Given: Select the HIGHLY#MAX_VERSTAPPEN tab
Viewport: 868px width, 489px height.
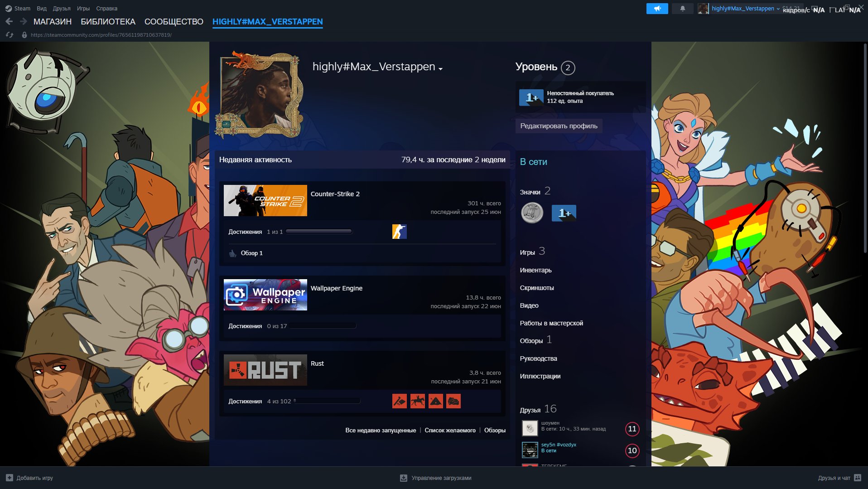Looking at the screenshot, I should 268,21.
